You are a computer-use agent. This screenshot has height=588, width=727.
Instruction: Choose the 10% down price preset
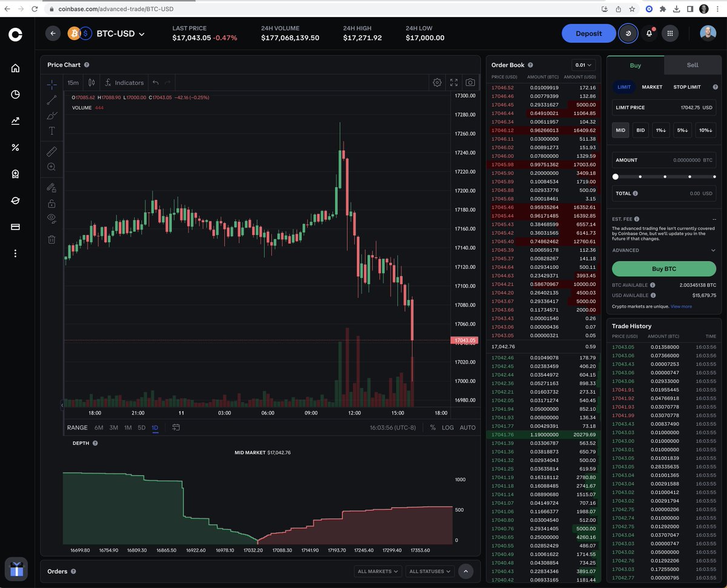point(705,130)
